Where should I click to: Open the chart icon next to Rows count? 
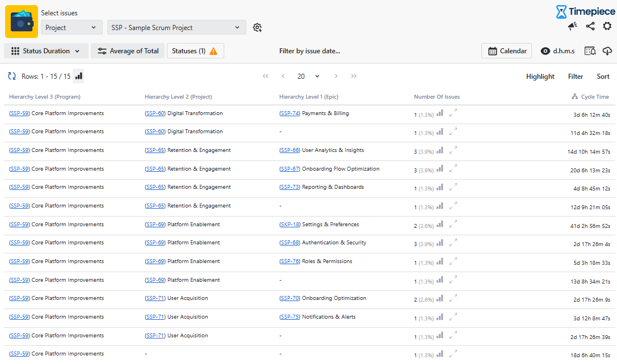pos(79,76)
